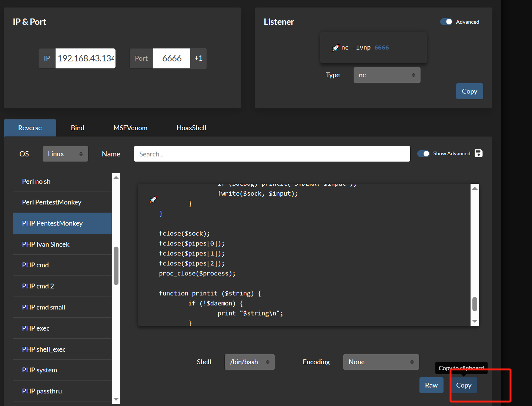Click the rocket icon in the listener command
Image resolution: width=532 pixels, height=406 pixels.
point(335,48)
